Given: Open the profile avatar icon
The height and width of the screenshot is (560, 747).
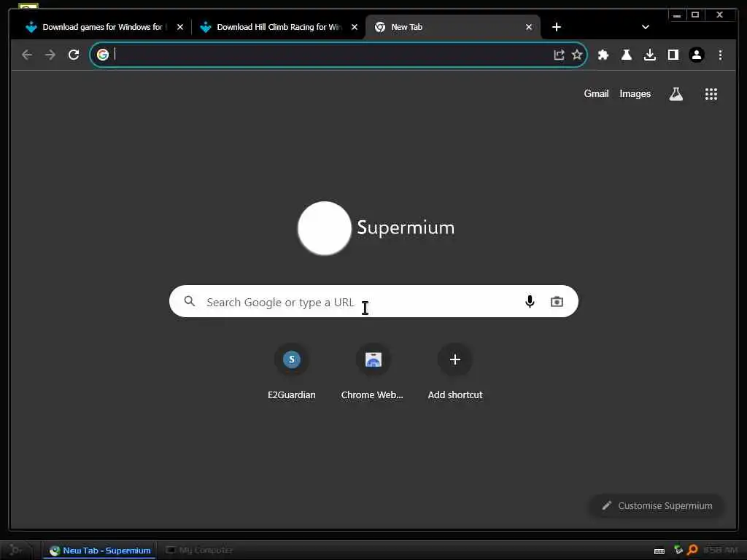Looking at the screenshot, I should pyautogui.click(x=697, y=55).
